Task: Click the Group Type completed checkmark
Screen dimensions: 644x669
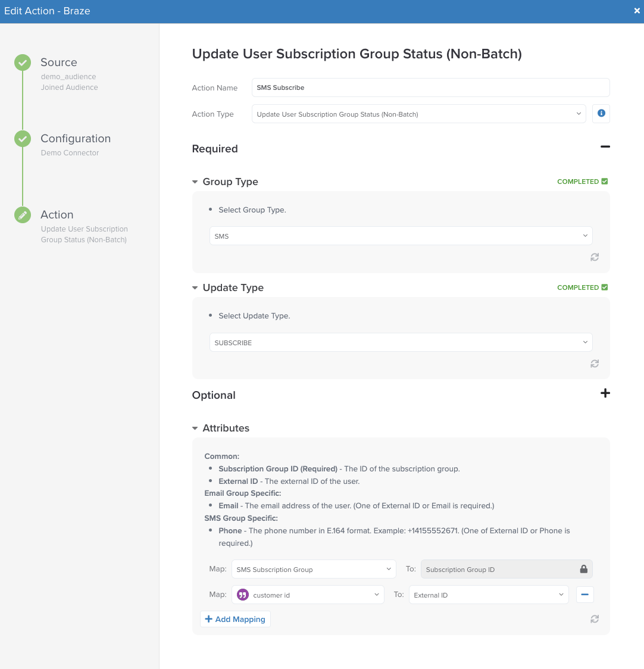Action: tap(605, 182)
